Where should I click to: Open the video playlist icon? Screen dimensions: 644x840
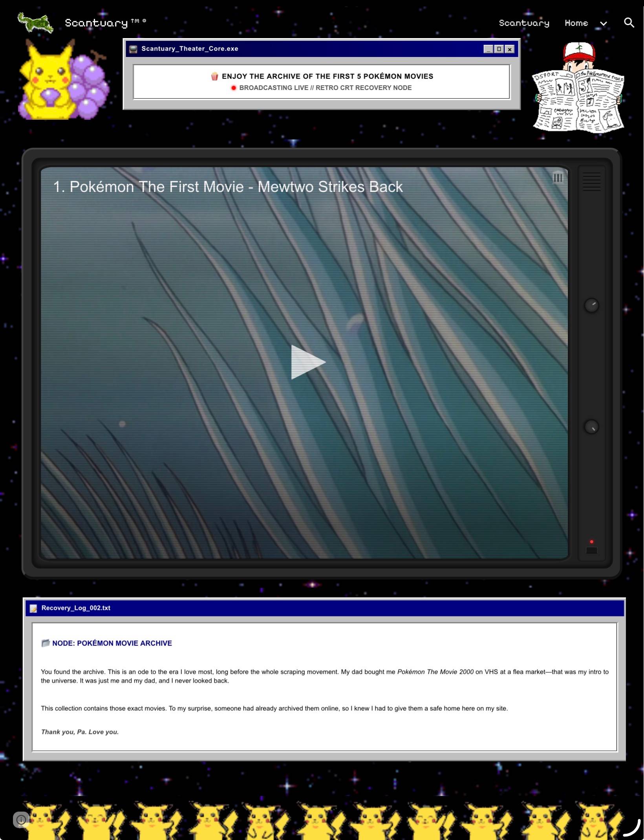pyautogui.click(x=558, y=178)
